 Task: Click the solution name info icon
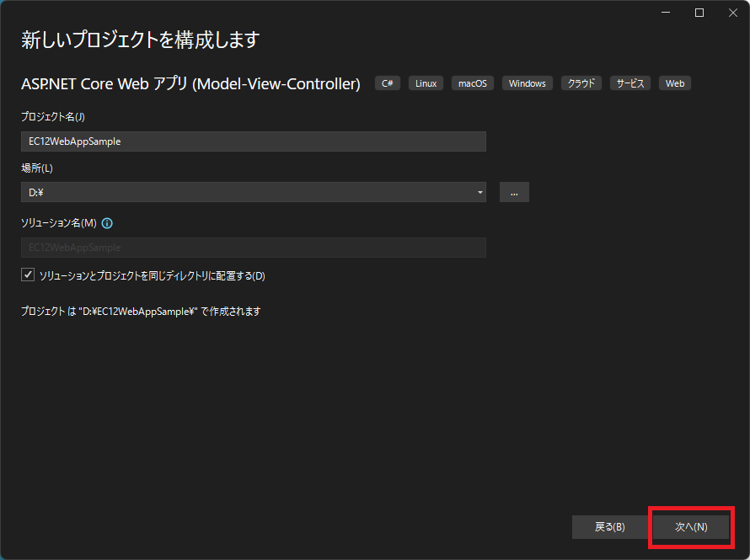pos(107,223)
